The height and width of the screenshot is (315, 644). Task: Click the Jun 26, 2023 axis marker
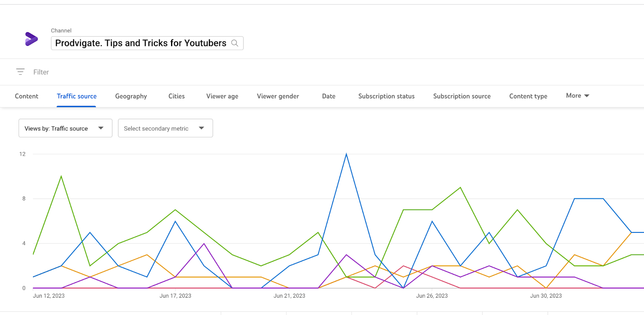tap(432, 296)
